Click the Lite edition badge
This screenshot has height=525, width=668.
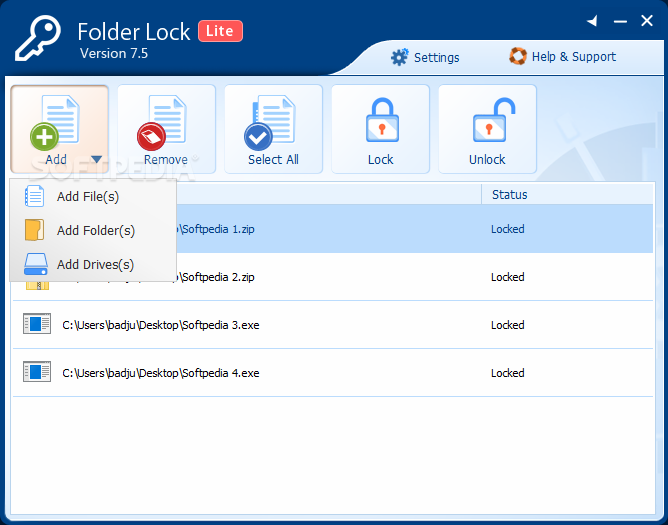(220, 31)
